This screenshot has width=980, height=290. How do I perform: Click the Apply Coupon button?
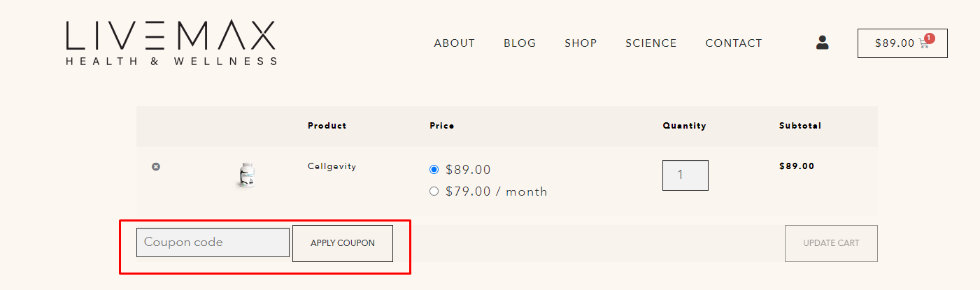pos(343,243)
